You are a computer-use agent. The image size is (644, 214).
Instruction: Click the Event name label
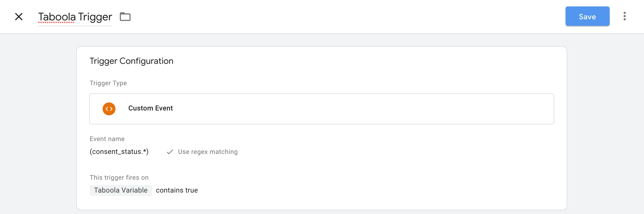click(x=107, y=139)
